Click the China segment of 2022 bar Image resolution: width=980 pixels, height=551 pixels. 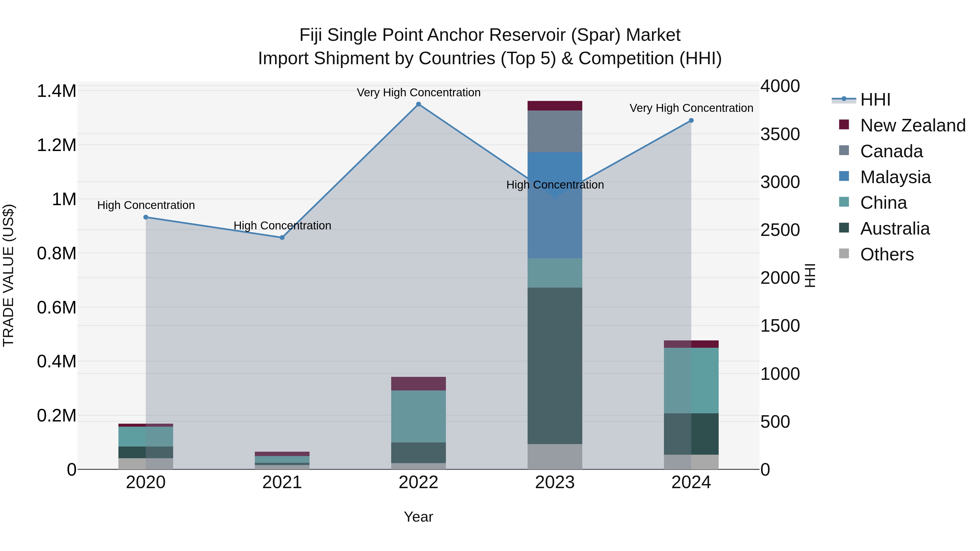[418, 416]
